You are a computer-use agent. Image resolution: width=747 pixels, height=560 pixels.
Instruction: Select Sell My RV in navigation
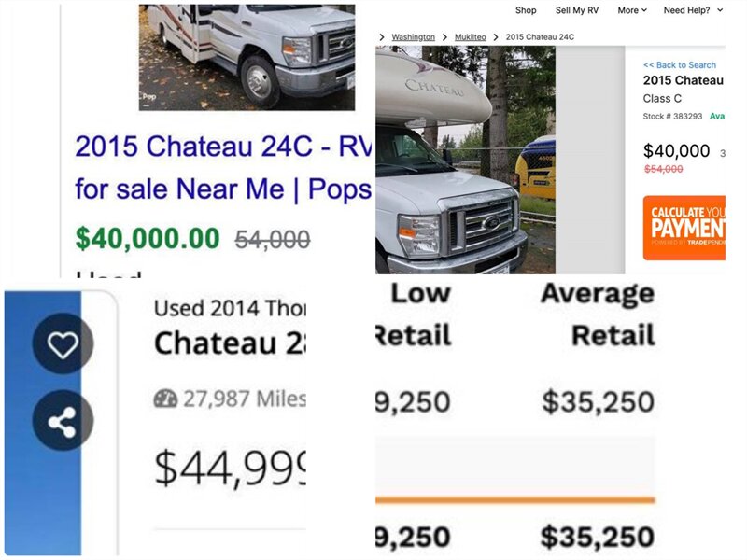[576, 10]
